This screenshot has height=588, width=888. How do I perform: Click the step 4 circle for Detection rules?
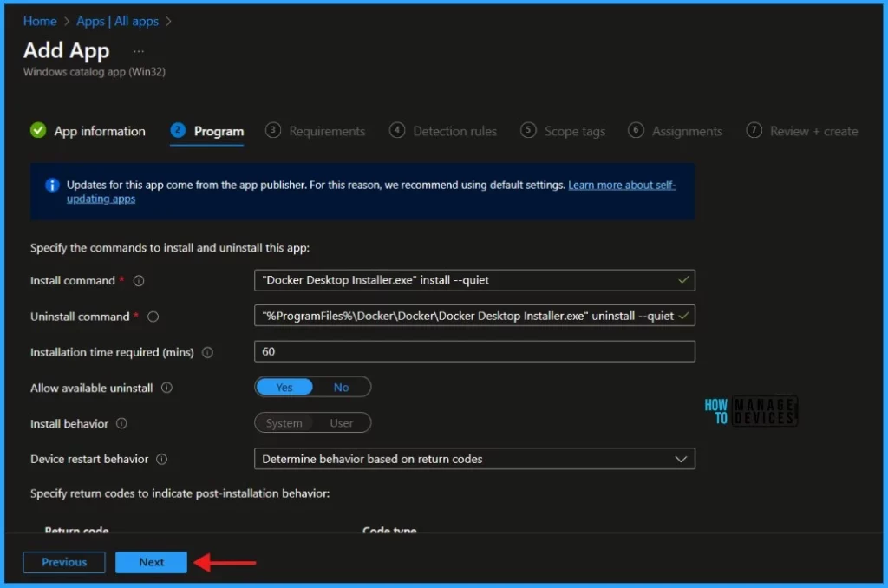pos(397,130)
